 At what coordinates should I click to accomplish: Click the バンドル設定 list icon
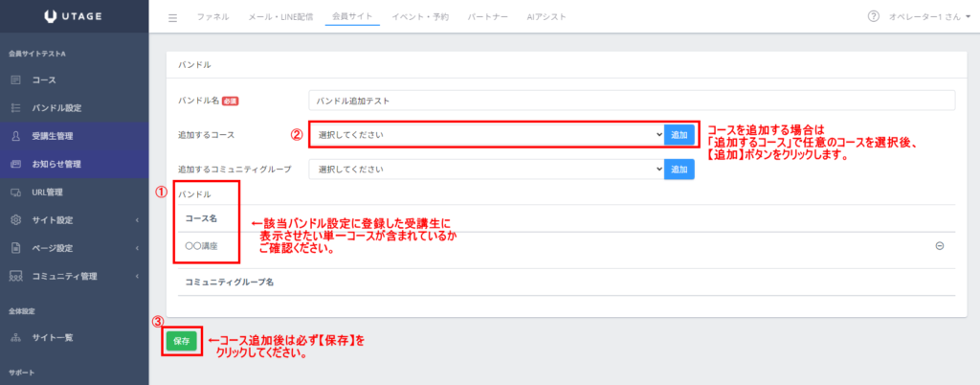point(16,108)
